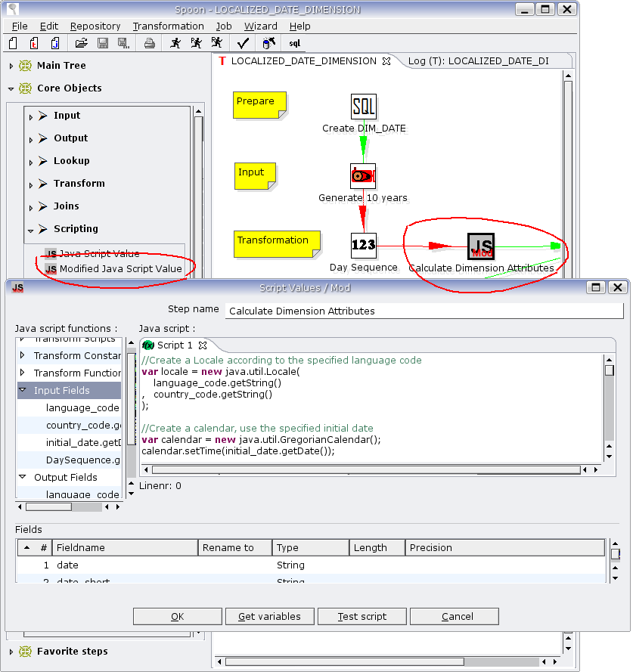Open the Repository menu
This screenshot has height=672, width=633.
[95, 26]
